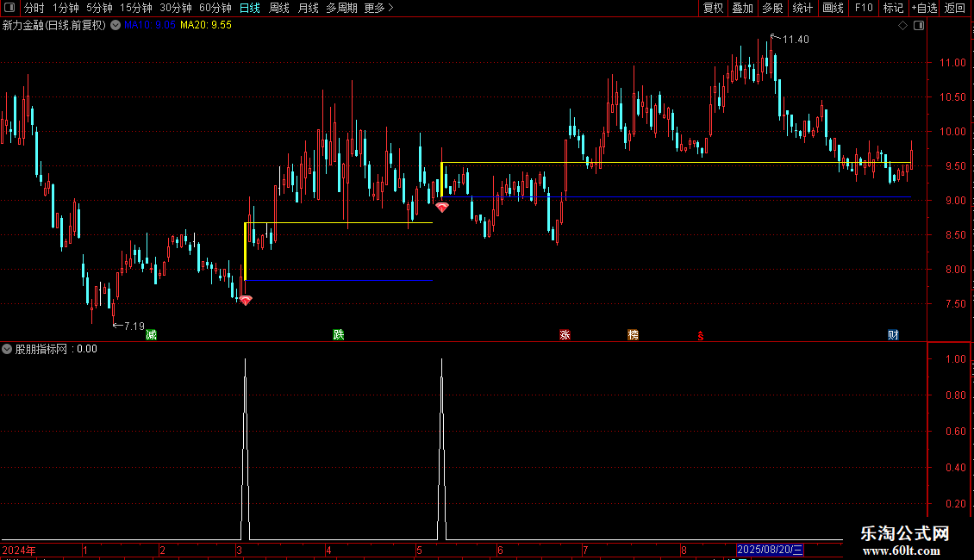This screenshot has width=974, height=560.
Task: Click the diamond icon at chart top-right
Action: pos(903,26)
